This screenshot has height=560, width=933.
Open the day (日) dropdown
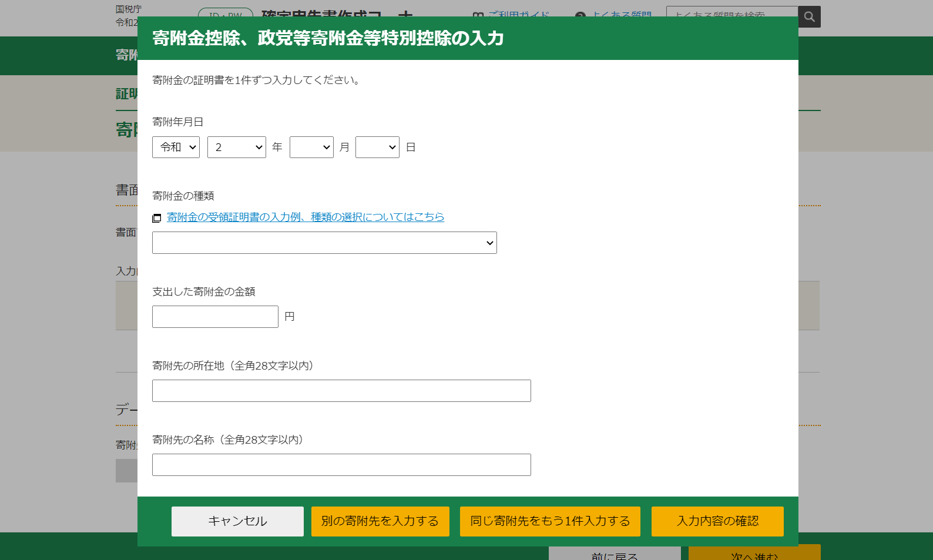pos(377,147)
